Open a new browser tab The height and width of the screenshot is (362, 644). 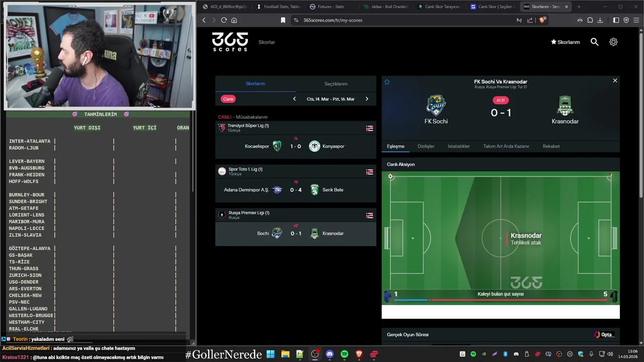(579, 7)
